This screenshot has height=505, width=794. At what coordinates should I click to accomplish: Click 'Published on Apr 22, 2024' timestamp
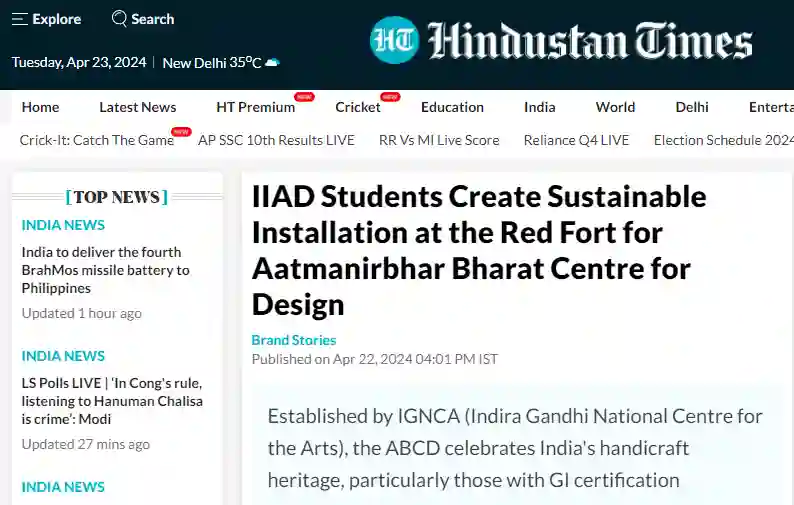[x=375, y=359]
